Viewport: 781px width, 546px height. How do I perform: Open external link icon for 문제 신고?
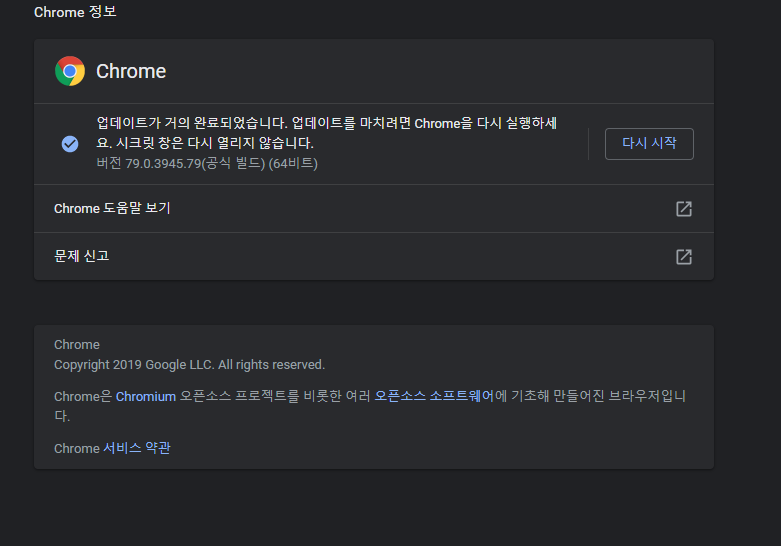click(x=683, y=257)
